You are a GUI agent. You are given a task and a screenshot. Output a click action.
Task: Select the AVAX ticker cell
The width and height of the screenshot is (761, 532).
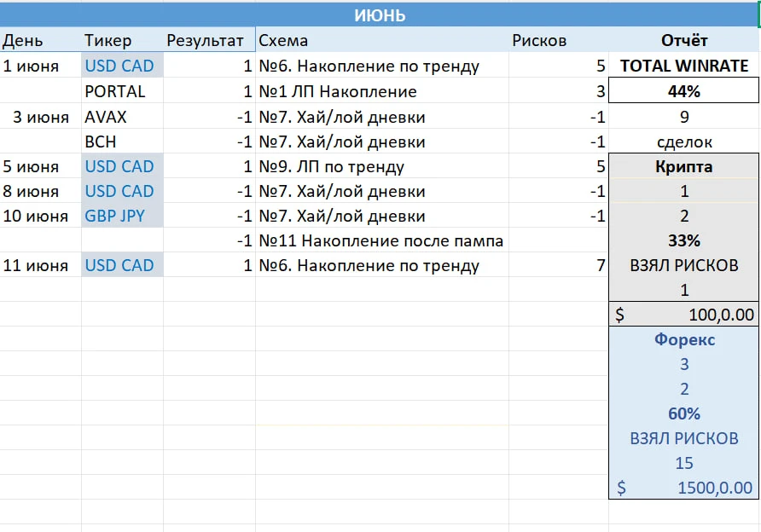click(x=122, y=117)
